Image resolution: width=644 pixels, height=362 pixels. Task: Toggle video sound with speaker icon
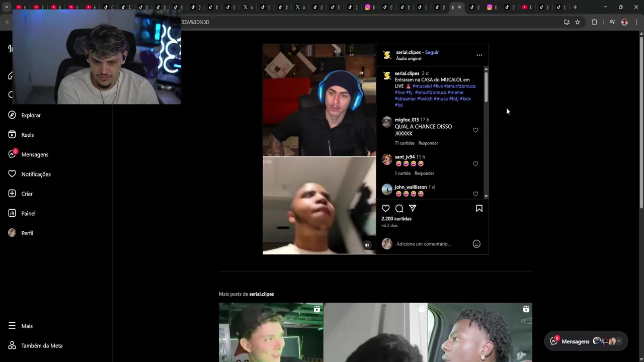point(367,245)
